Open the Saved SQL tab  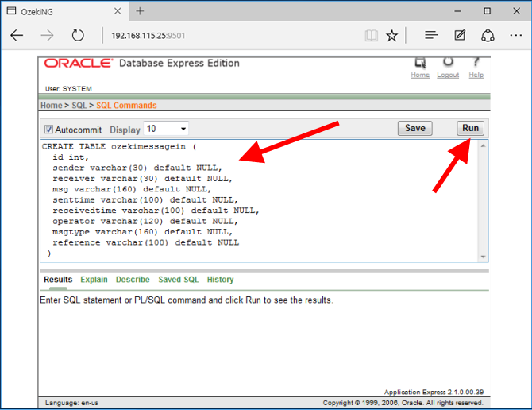click(179, 280)
